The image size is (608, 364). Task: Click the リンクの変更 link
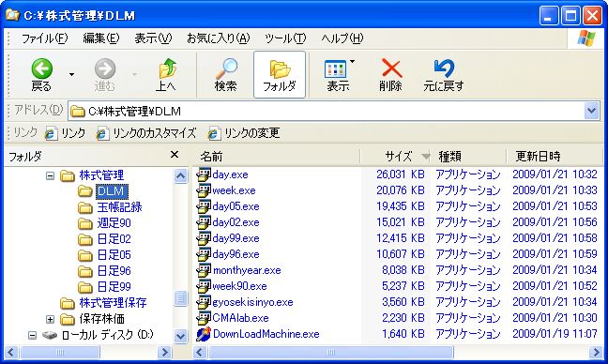[244, 133]
